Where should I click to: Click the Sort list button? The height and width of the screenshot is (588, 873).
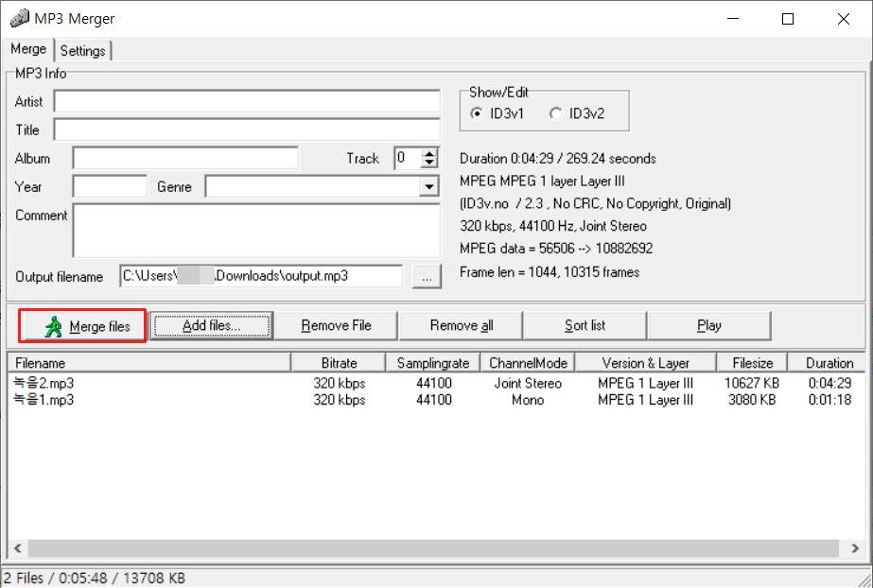click(585, 325)
